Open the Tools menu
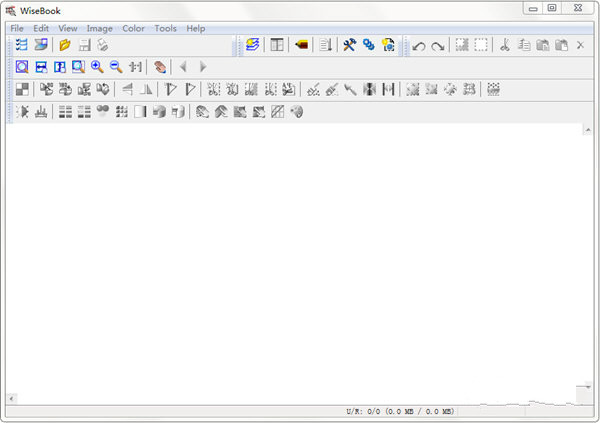This screenshot has width=600, height=423. click(x=165, y=28)
